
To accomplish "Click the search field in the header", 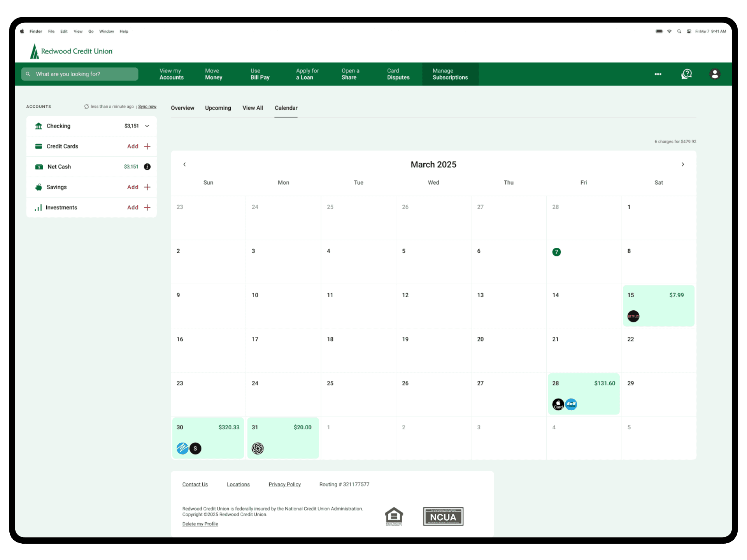I will click(x=80, y=74).
